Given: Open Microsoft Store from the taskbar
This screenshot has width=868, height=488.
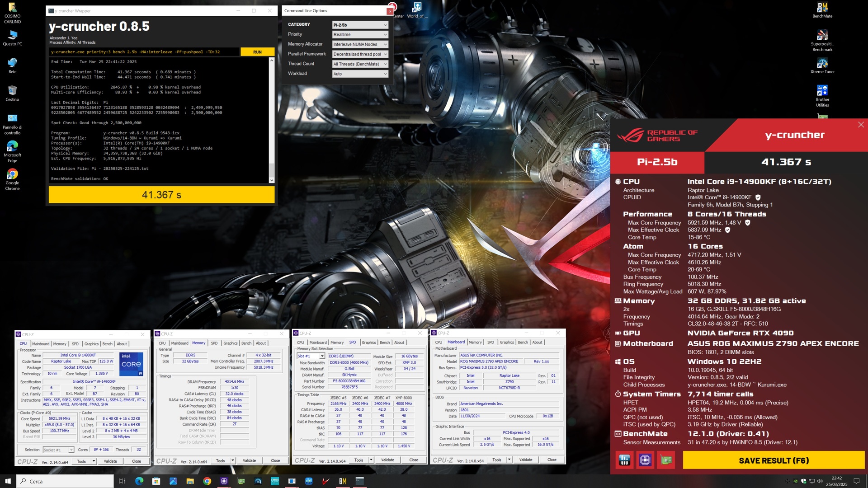Looking at the screenshot, I should coord(156,481).
